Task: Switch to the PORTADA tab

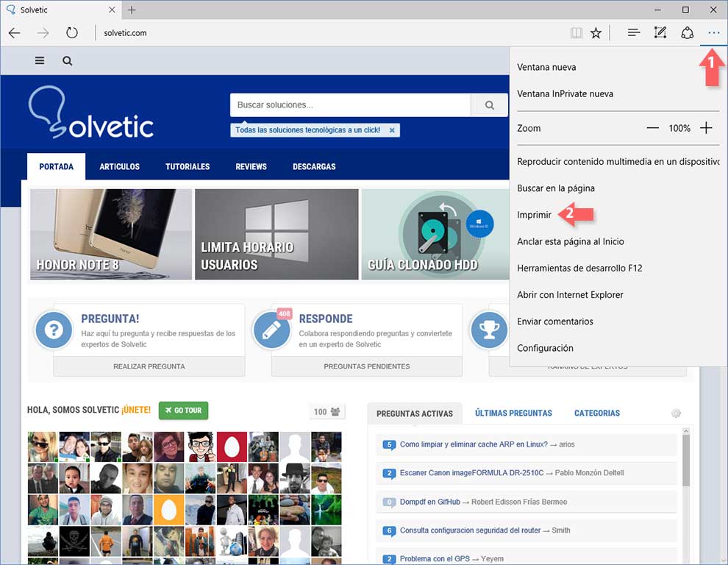Action: pyautogui.click(x=56, y=166)
